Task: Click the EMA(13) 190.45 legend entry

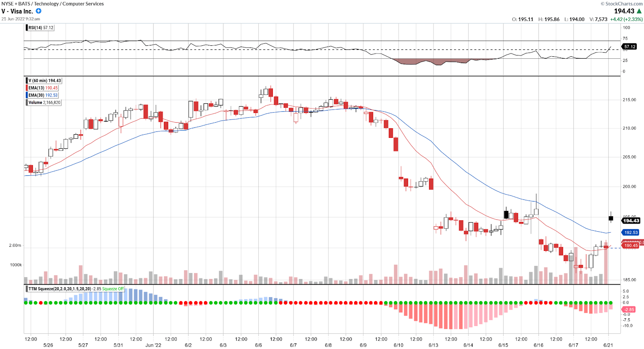Action: pos(43,88)
